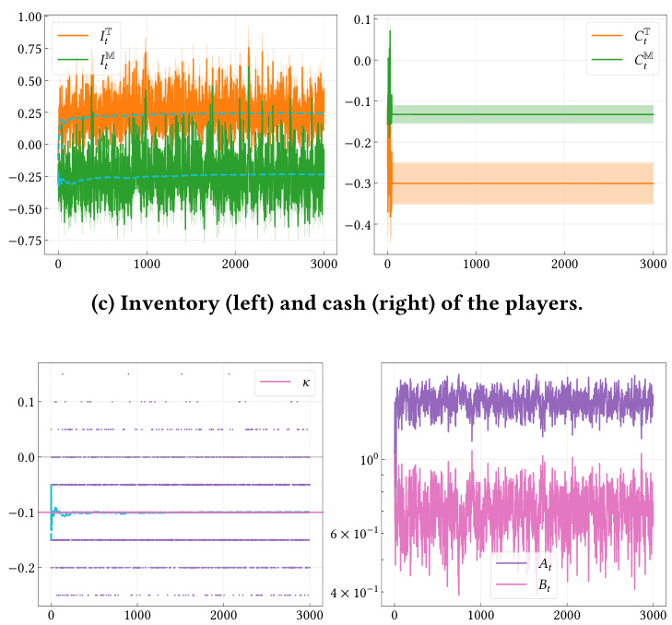Click the 10^0 y-axis tick label in log plot
Screen dimensions: 672x625
point(367,459)
